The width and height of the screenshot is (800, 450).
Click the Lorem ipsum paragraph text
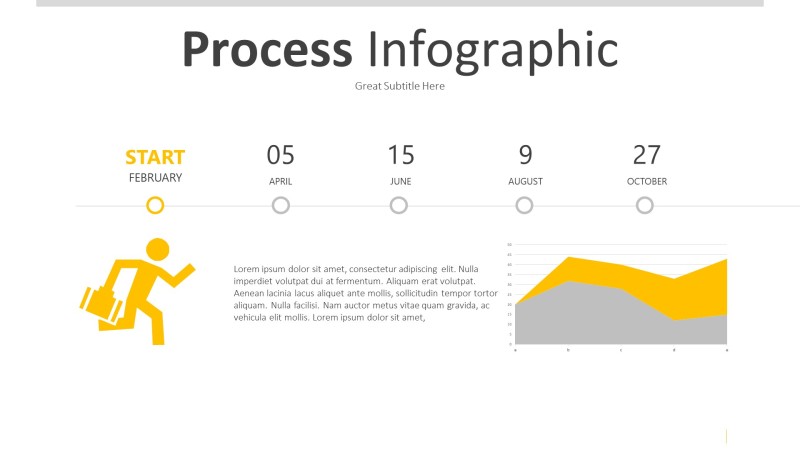coord(365,293)
